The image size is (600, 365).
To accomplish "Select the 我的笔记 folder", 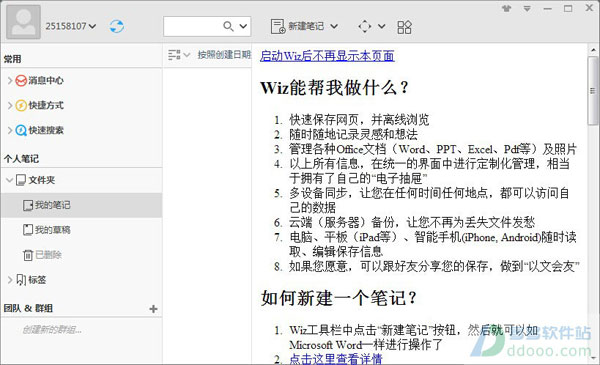I will click(81, 205).
